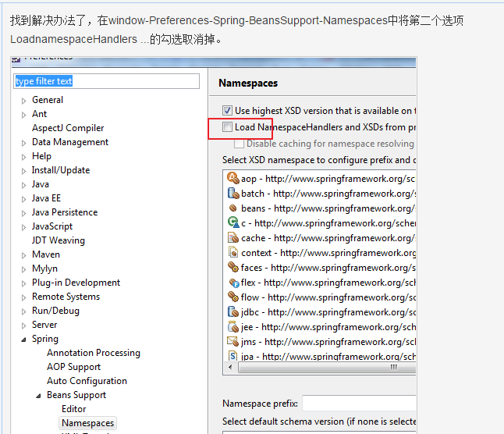This screenshot has width=504, height=434.
Task: Expand the Mylyn node
Action: (23, 269)
